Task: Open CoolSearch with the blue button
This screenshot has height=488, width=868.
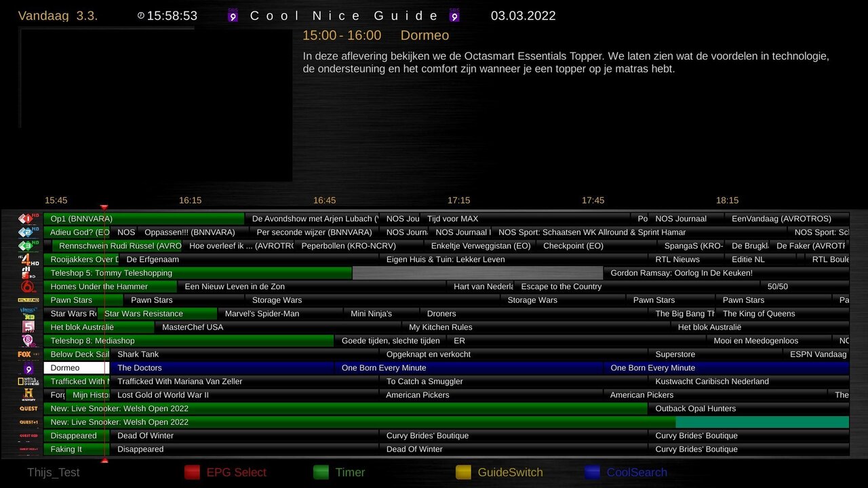Action: (592, 472)
